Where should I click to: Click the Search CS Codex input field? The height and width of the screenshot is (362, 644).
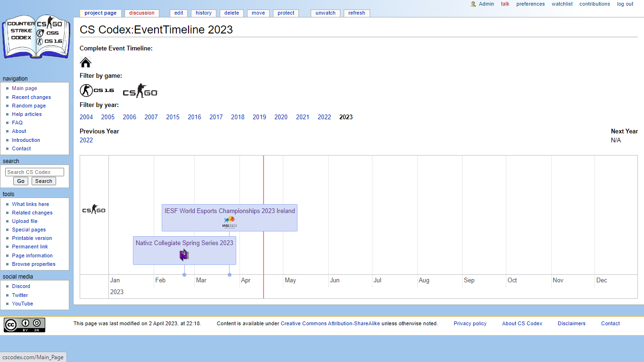[x=34, y=172]
